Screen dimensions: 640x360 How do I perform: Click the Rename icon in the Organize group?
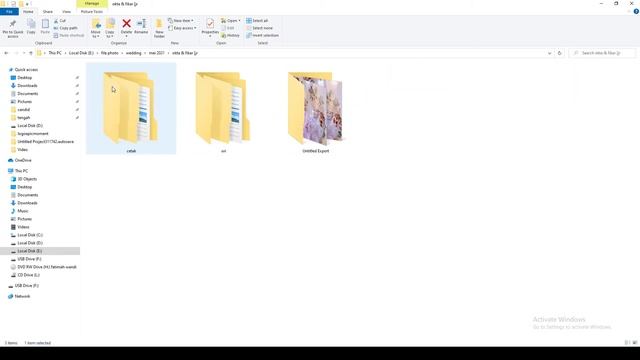click(x=142, y=24)
